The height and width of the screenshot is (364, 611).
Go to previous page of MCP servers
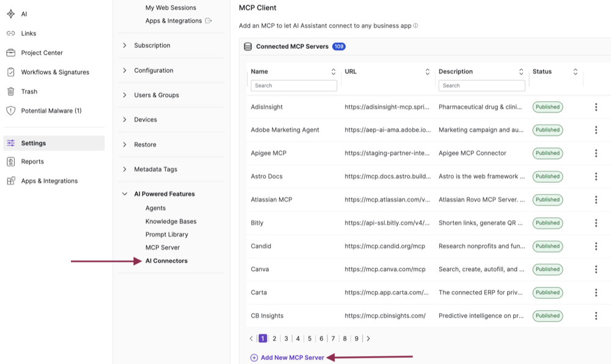(251, 338)
